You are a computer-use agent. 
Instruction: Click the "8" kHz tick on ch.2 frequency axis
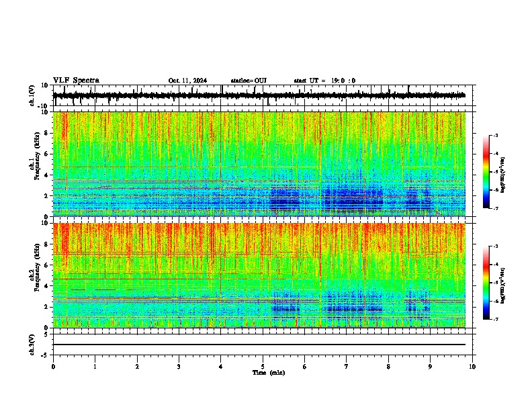click(x=47, y=244)
